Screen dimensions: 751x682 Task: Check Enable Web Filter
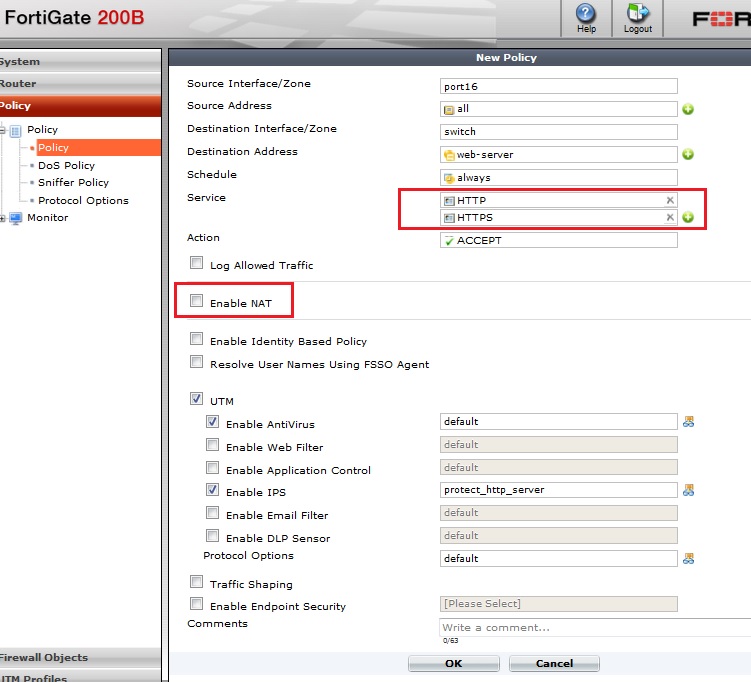(212, 444)
